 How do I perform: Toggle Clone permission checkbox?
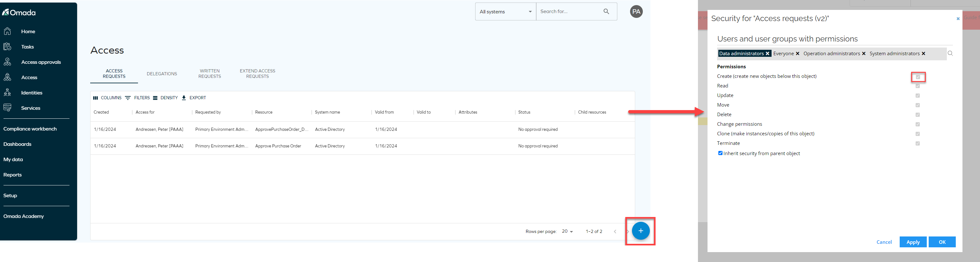[x=918, y=134]
